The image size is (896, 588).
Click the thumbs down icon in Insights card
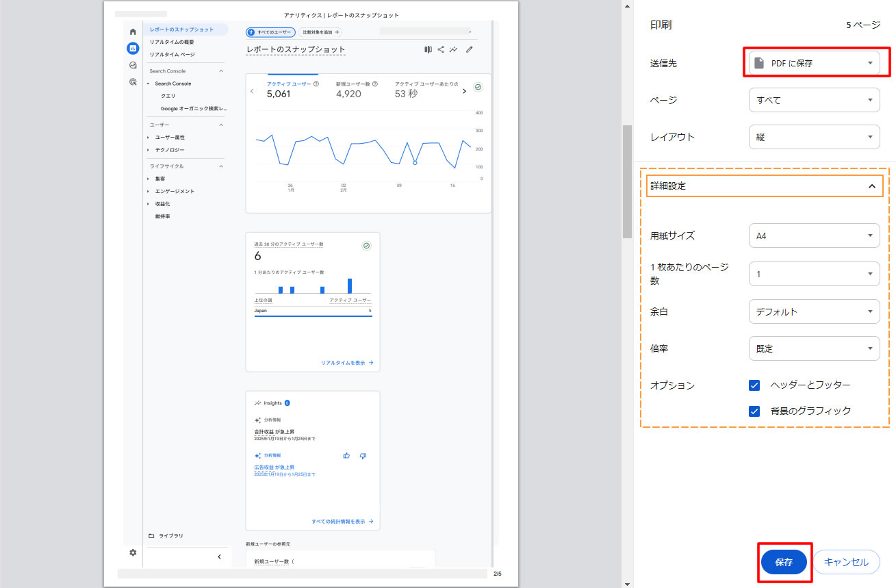pyautogui.click(x=363, y=455)
